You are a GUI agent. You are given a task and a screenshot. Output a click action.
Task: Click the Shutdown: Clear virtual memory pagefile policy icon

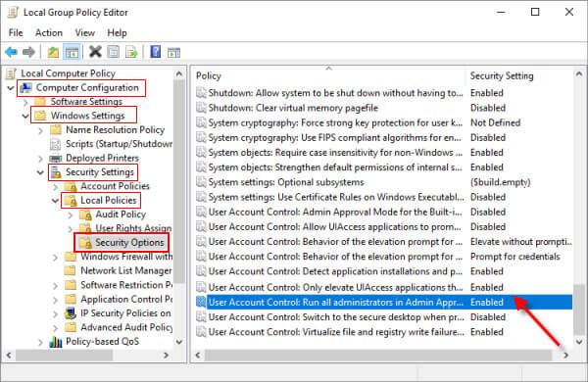pyautogui.click(x=201, y=108)
